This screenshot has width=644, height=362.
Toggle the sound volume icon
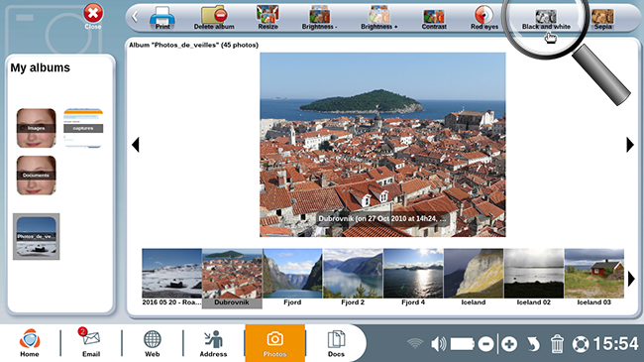(x=439, y=343)
